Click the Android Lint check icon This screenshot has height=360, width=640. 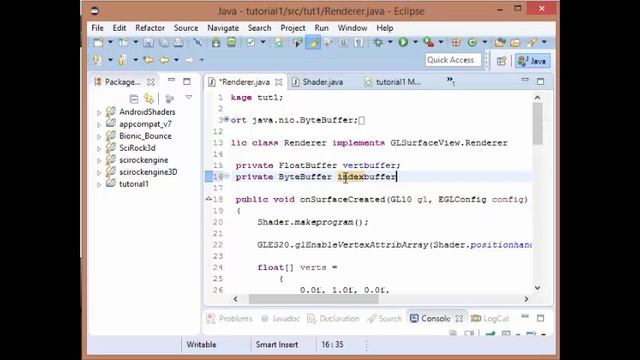pos(251,42)
